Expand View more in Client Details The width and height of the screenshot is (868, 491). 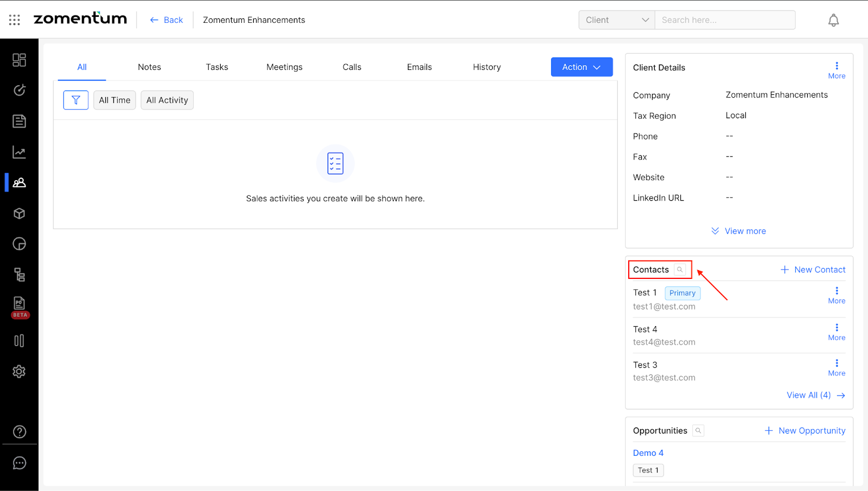click(x=739, y=231)
